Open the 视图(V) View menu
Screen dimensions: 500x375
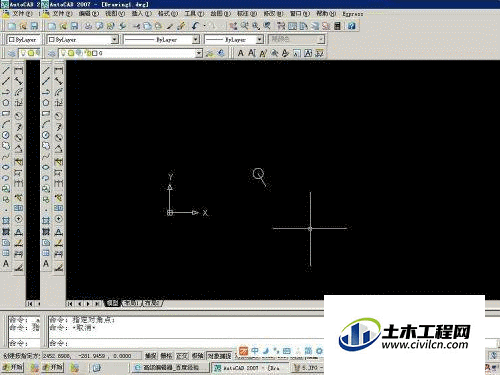click(115, 14)
